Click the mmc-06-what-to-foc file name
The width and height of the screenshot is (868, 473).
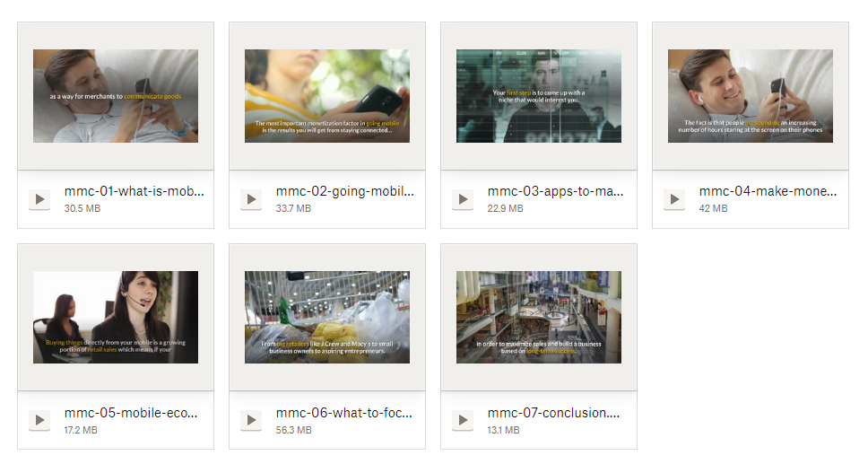pyautogui.click(x=343, y=413)
